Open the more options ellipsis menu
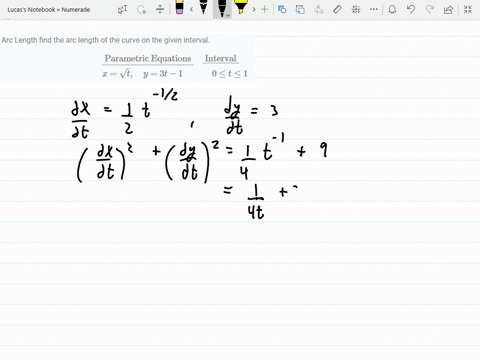The image size is (480, 360). pyautogui.click(x=374, y=9)
